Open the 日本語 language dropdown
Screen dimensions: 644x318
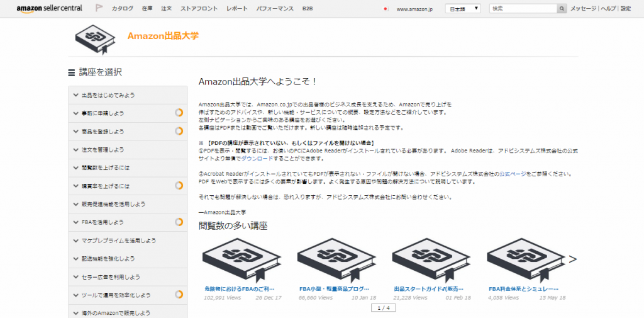[x=463, y=9]
